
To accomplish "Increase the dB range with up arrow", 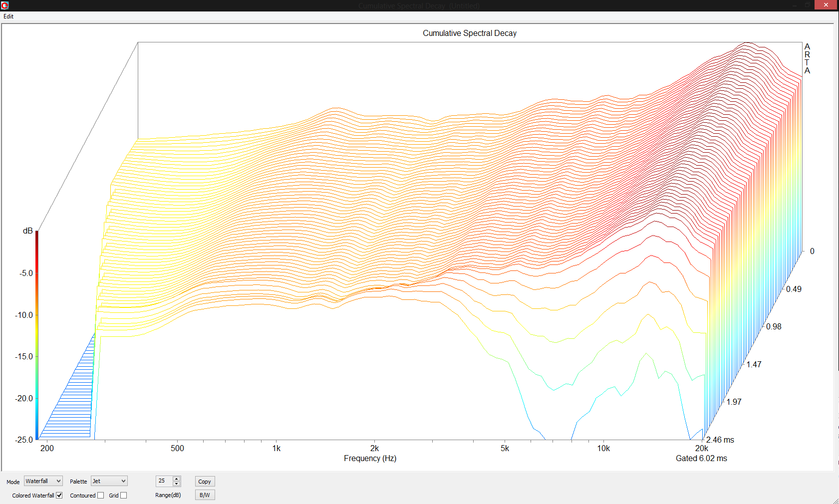I will point(176,479).
